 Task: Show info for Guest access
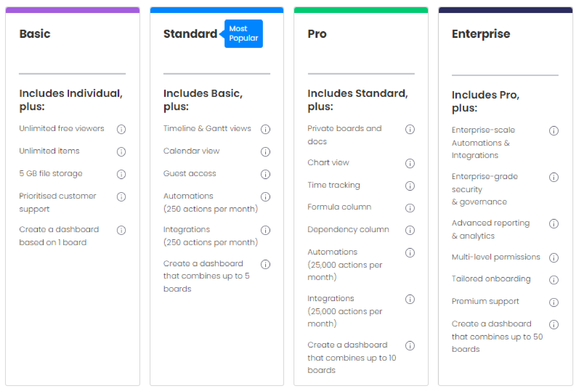coord(265,174)
